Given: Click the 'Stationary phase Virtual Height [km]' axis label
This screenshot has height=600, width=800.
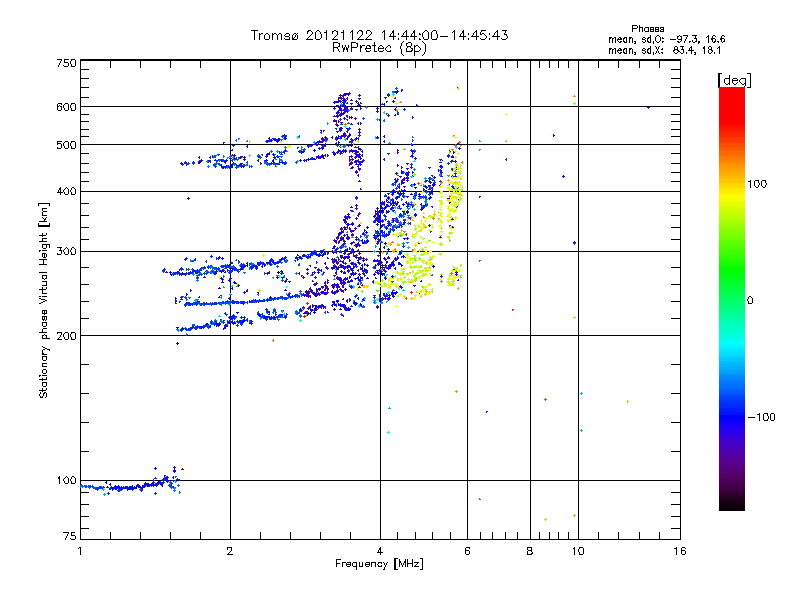Looking at the screenshot, I should coord(44,300).
